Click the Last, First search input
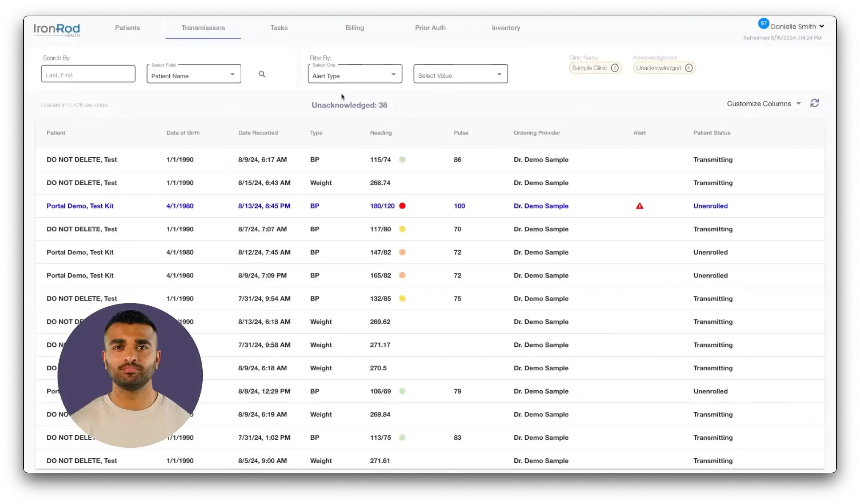 coord(88,74)
